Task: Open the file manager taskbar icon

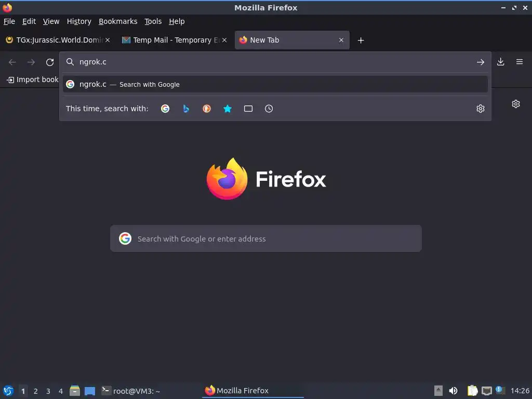Action: [75, 391]
